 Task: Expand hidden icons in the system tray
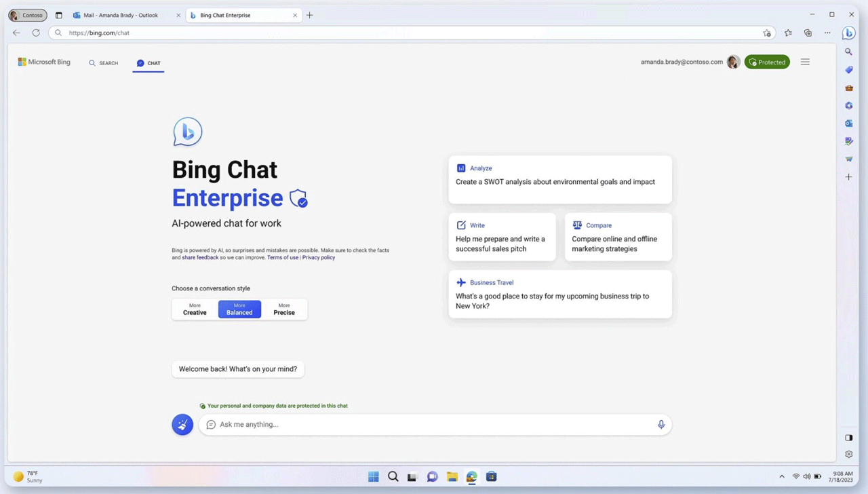tap(781, 476)
